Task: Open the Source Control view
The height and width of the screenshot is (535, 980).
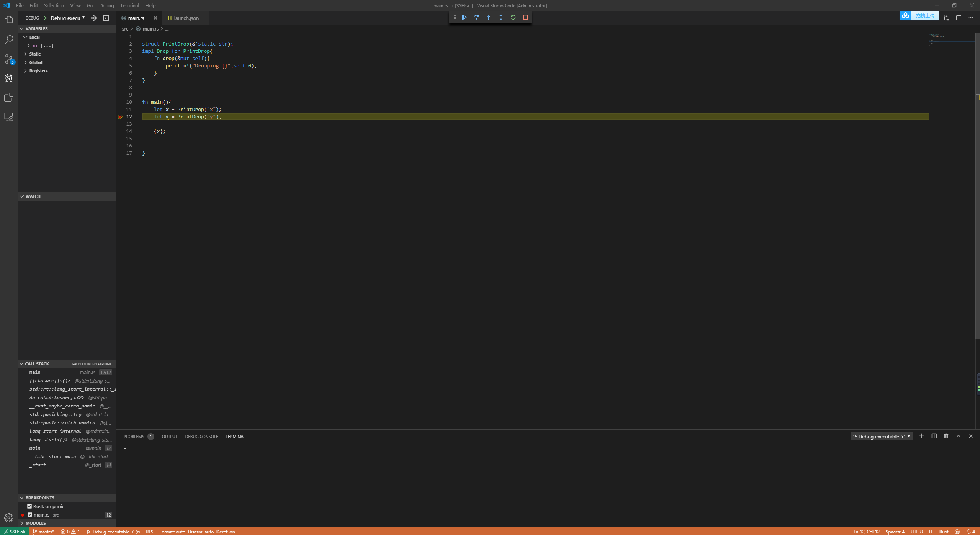Action: pyautogui.click(x=9, y=59)
